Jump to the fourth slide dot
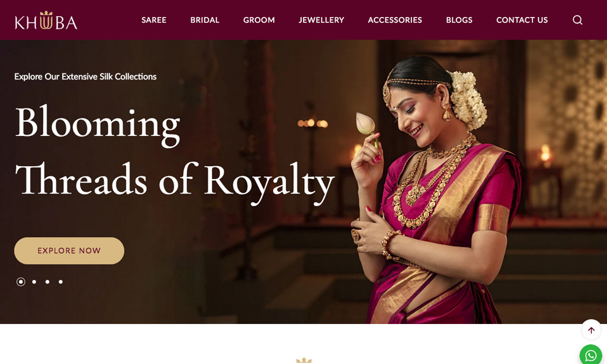Viewport: 607px width, 364px height. [x=61, y=282]
